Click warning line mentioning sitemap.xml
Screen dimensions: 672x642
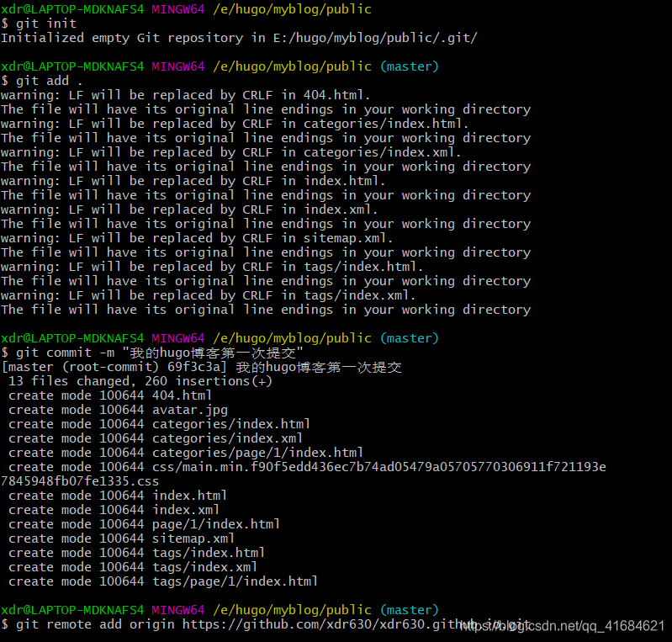click(x=197, y=238)
